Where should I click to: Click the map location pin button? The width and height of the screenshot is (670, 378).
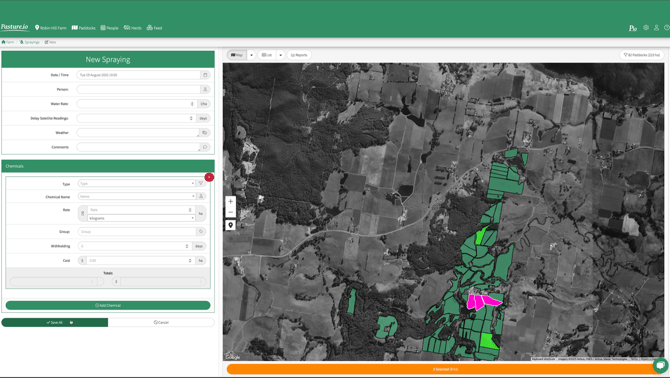[230, 225]
